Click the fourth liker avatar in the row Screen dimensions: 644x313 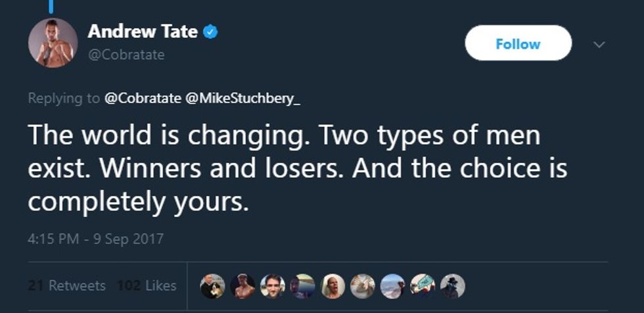pyautogui.click(x=302, y=285)
